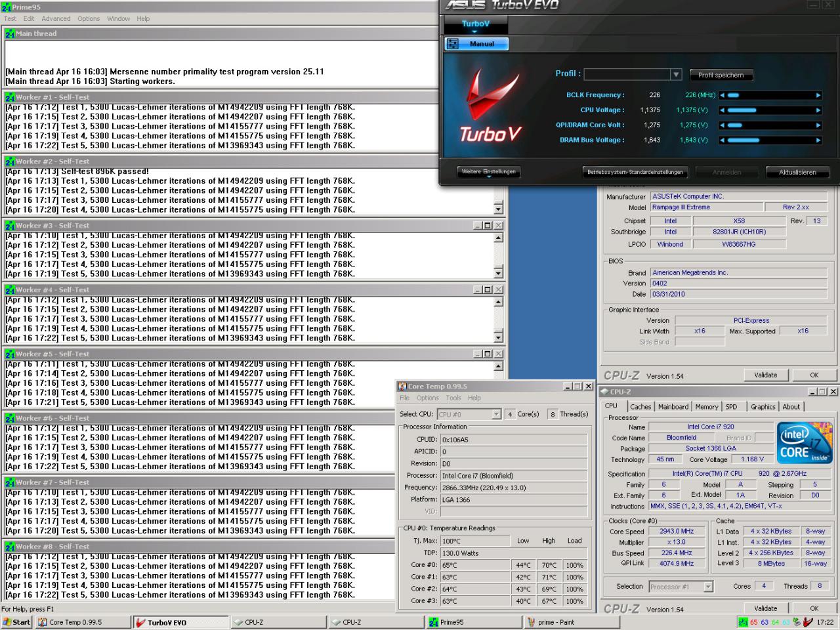Click the Worker #4 scrollbar down arrow
The height and width of the screenshot is (630, 840).
click(x=498, y=338)
